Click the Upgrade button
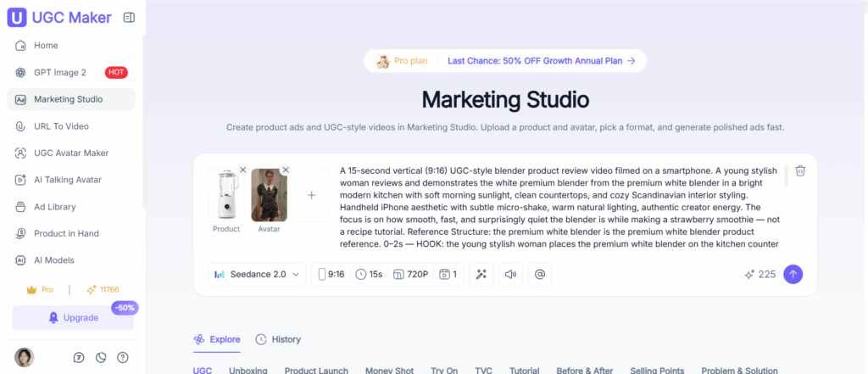This screenshot has width=868, height=374. tap(73, 318)
